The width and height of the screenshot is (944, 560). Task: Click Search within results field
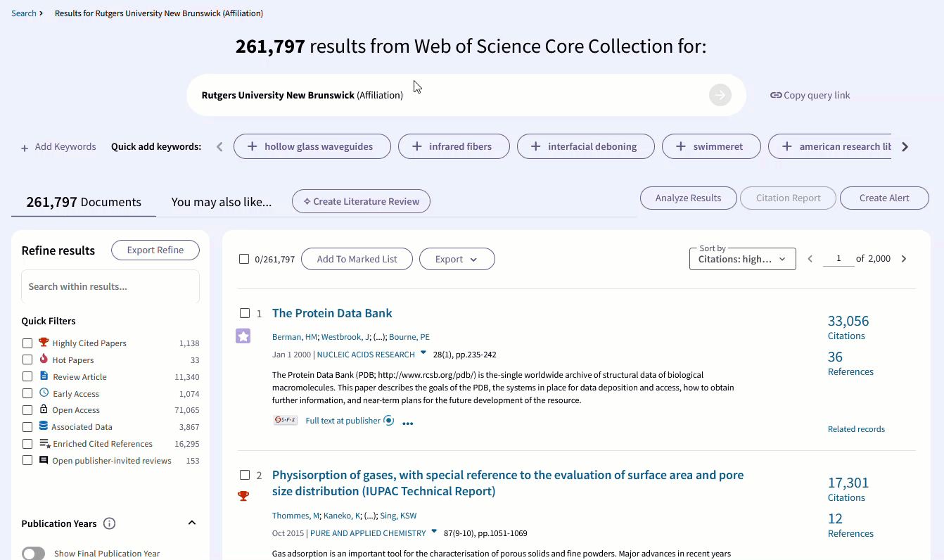point(110,286)
